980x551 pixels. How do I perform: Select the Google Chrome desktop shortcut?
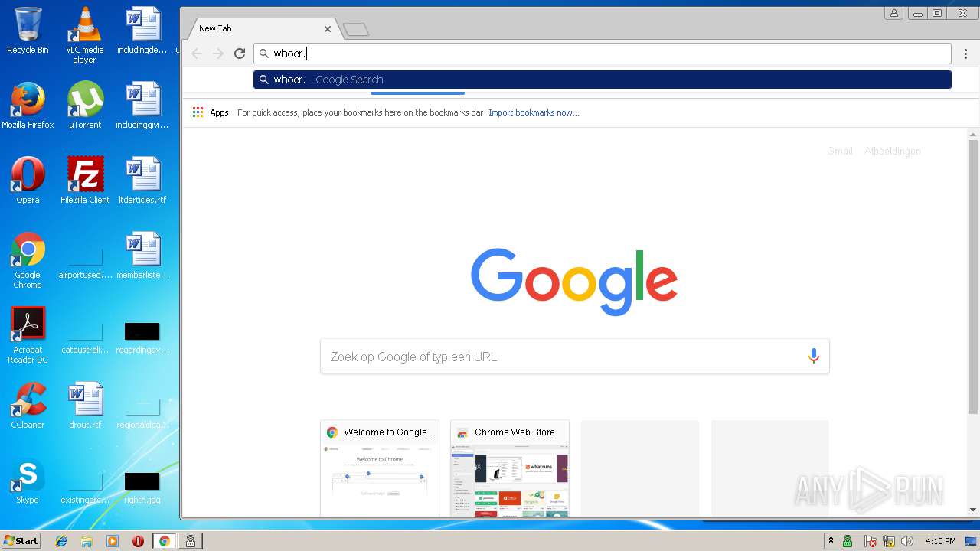point(28,260)
